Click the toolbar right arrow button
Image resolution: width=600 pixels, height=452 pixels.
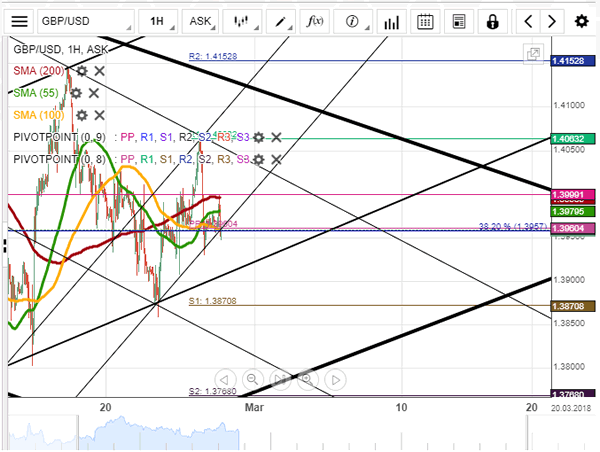(552, 21)
